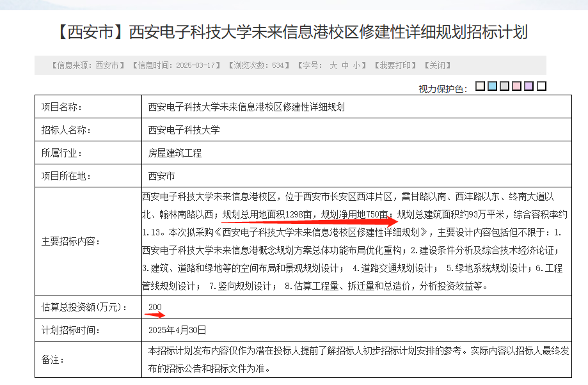Select the lavender eye-protection color swatch

[529, 86]
